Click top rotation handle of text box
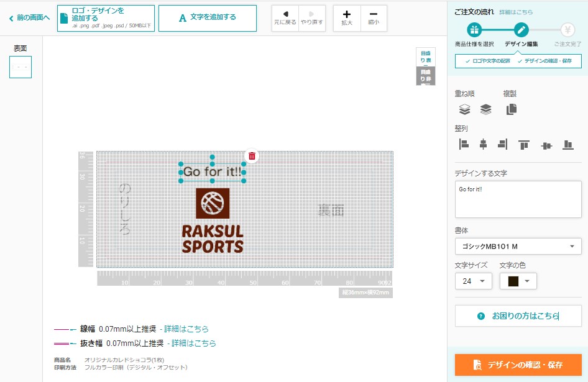Viewport: 588px width, 382px height. click(x=212, y=157)
